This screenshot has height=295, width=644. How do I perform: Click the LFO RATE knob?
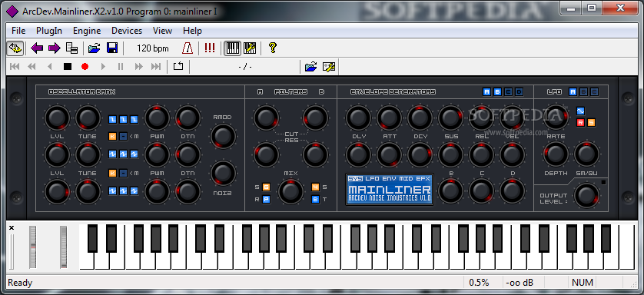click(556, 117)
